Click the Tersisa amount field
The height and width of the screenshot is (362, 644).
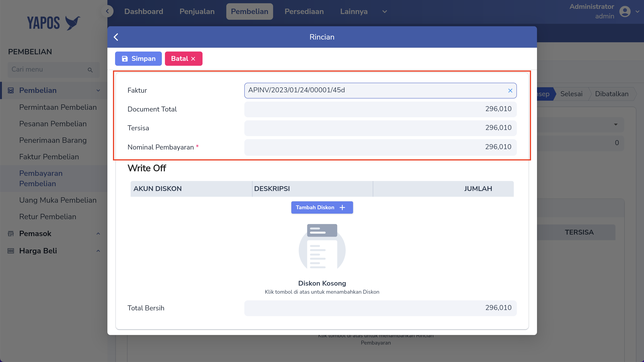(x=380, y=128)
